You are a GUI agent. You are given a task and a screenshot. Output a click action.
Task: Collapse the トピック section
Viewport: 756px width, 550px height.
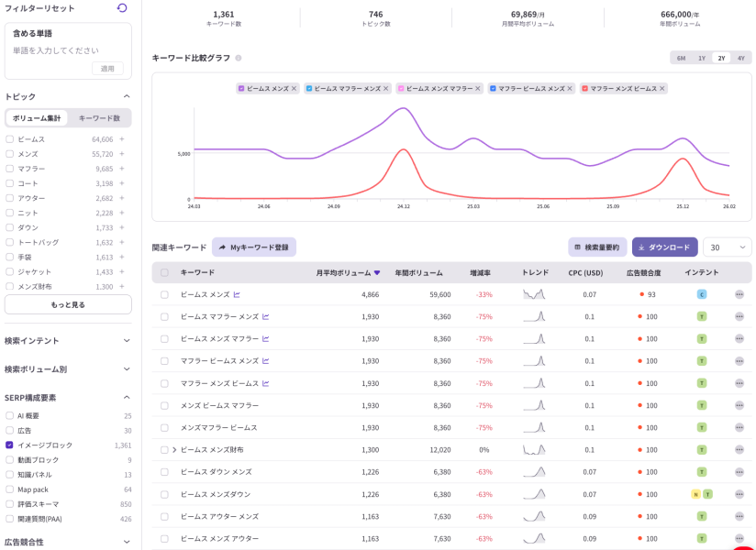point(127,96)
